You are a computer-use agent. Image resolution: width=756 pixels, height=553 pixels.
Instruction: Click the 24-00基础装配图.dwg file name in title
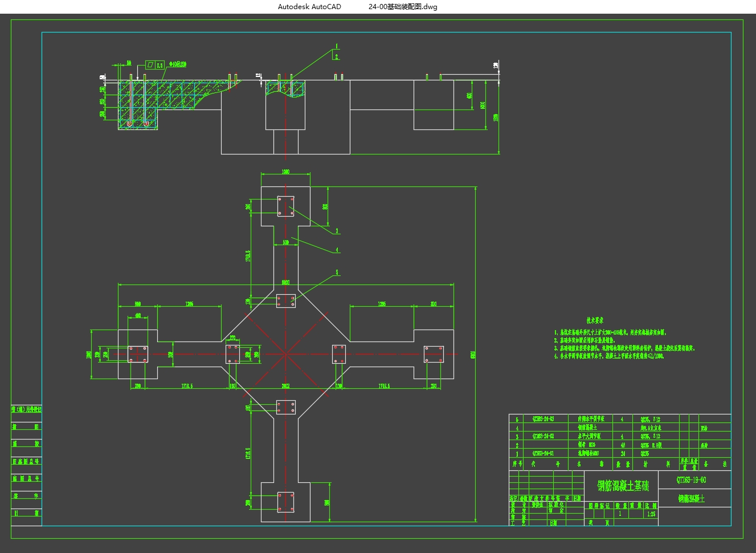click(403, 7)
